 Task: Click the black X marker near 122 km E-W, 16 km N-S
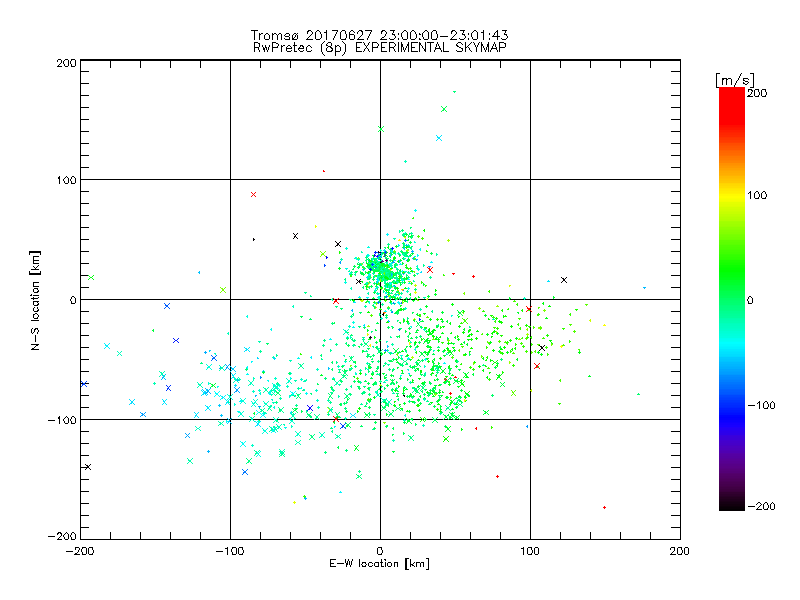[564, 280]
